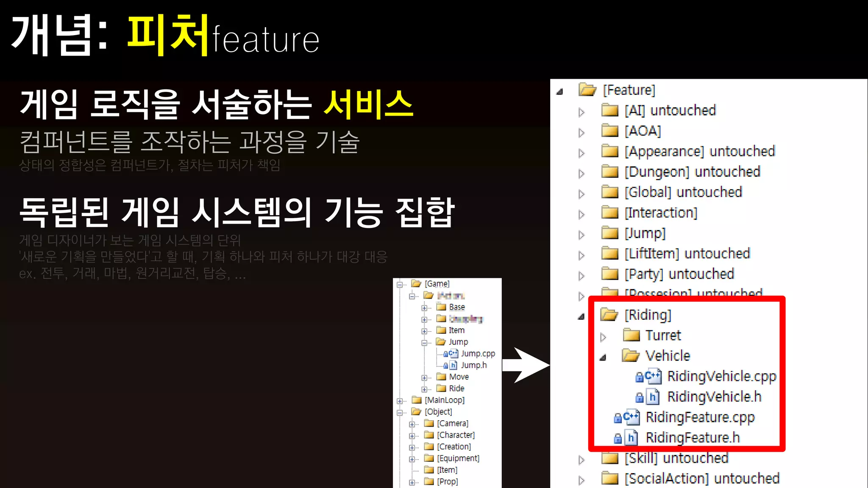Expand the Move folder plus box
Screen dimensions: 868x488
click(x=424, y=378)
